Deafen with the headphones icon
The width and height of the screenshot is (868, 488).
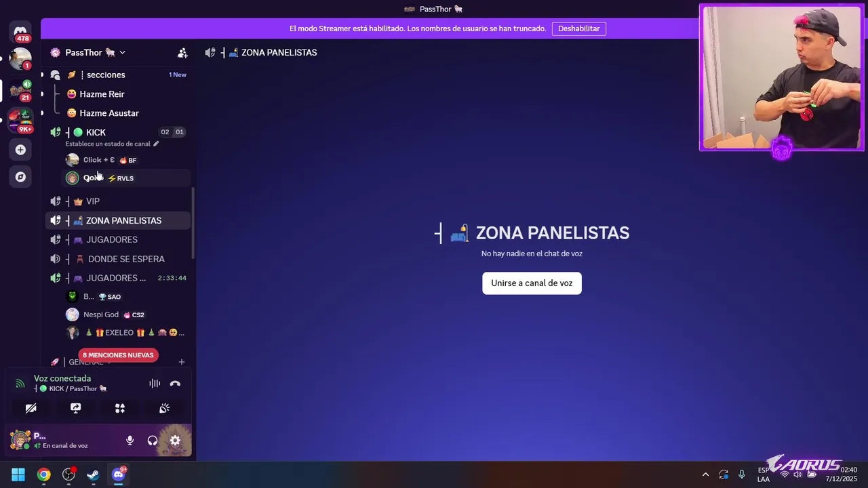click(153, 441)
